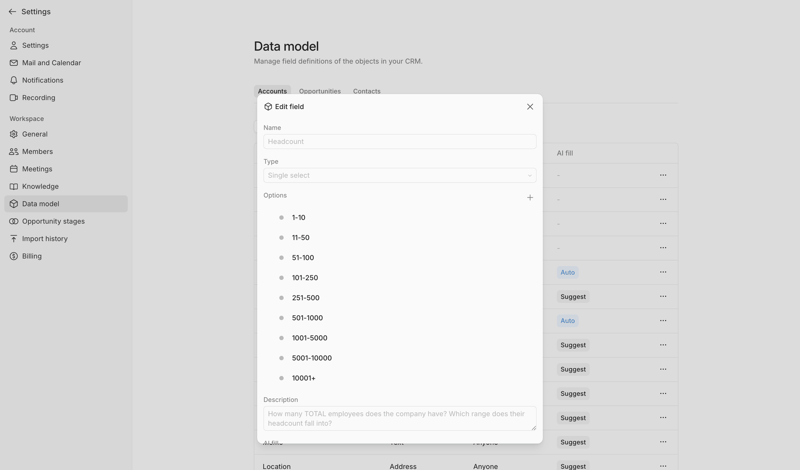Click the back arrow next to Settings
The height and width of the screenshot is (470, 800).
[12, 12]
